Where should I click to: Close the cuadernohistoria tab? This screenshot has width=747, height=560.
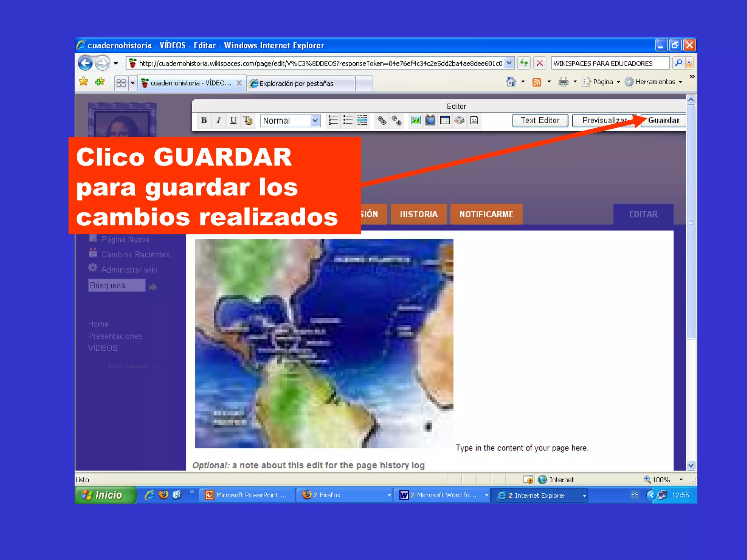(239, 83)
